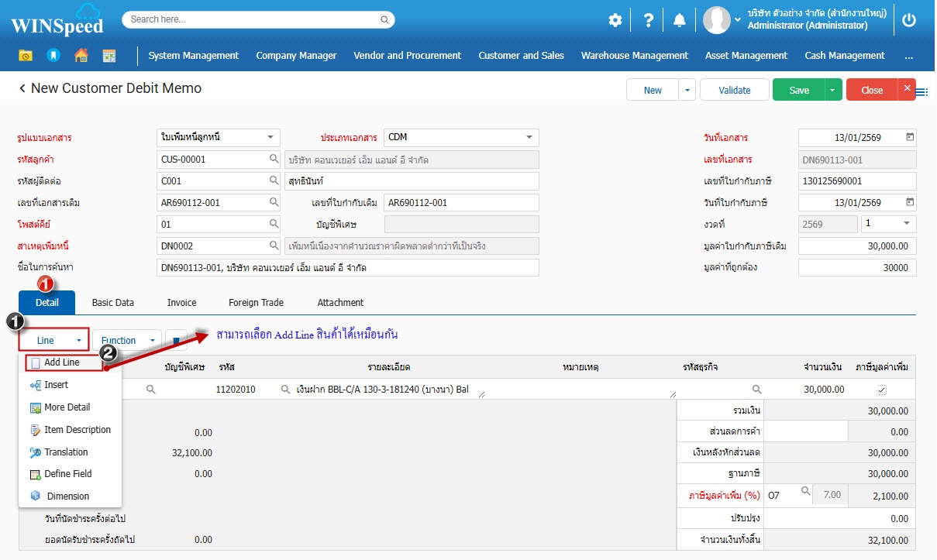937x560 pixels.
Task: Choose Add Line from the Line menu
Action: (62, 362)
